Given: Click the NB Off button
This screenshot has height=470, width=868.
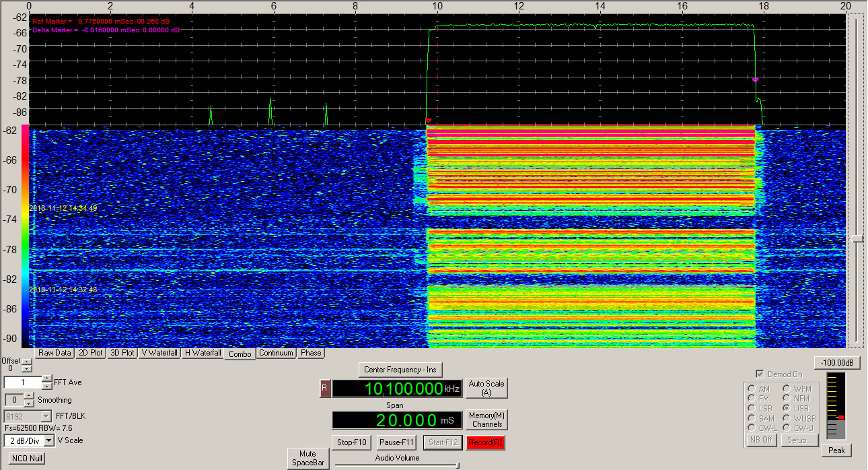Looking at the screenshot, I should pos(760,440).
